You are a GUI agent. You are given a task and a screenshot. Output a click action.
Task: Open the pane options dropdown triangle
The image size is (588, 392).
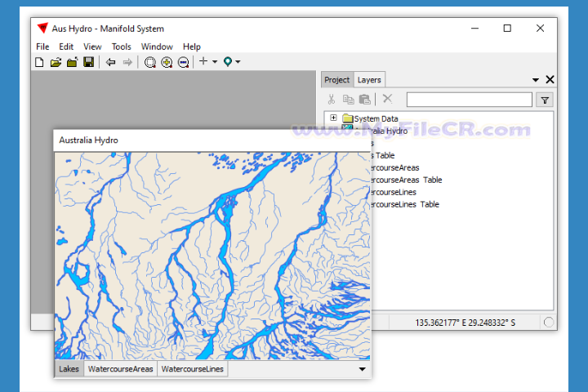536,80
